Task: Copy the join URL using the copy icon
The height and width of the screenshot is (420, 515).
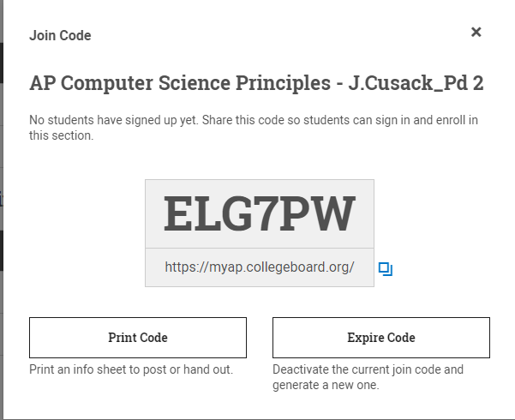Action: tap(385, 269)
